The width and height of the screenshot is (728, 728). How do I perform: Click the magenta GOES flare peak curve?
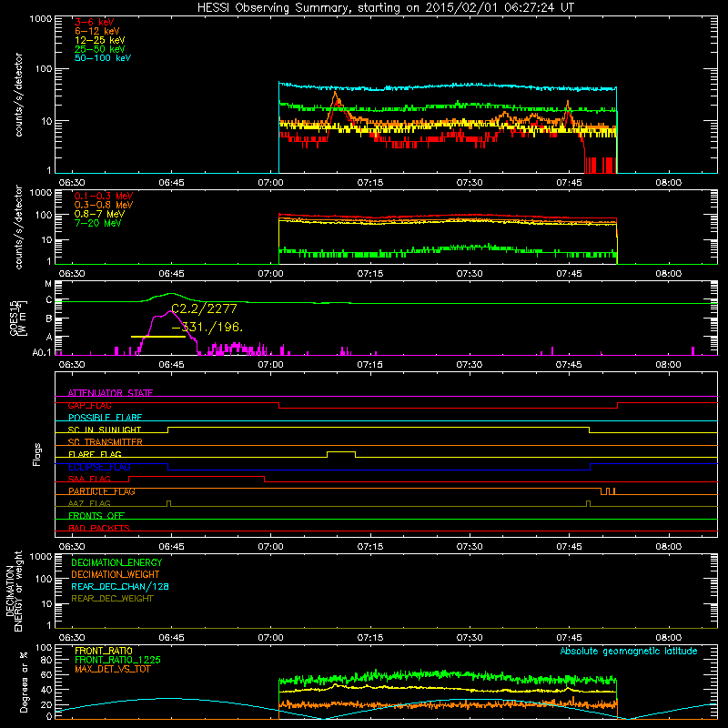(x=170, y=312)
